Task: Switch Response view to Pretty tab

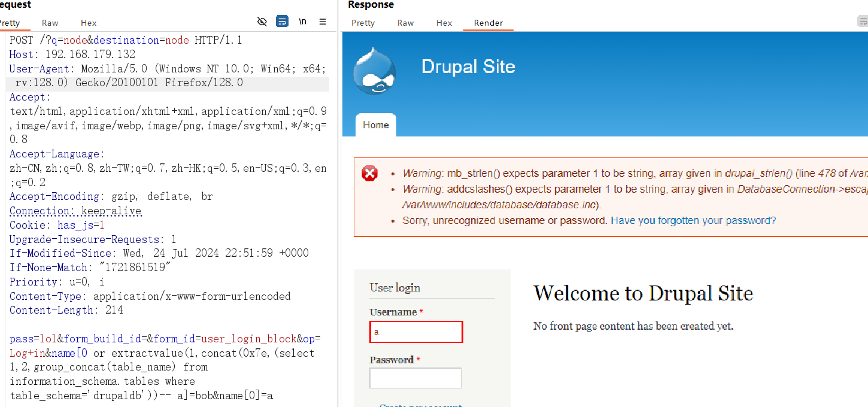Action: (x=363, y=23)
